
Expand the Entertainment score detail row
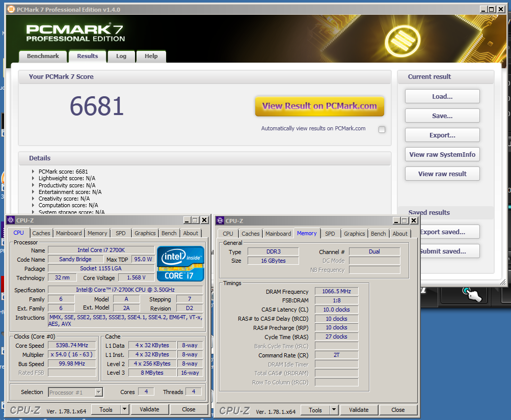pos(33,192)
